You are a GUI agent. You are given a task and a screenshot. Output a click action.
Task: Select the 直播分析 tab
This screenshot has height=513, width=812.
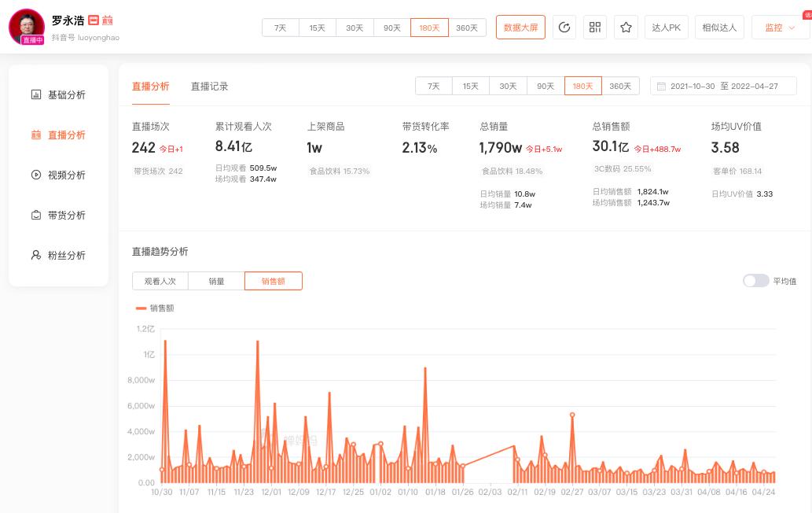[x=150, y=87]
